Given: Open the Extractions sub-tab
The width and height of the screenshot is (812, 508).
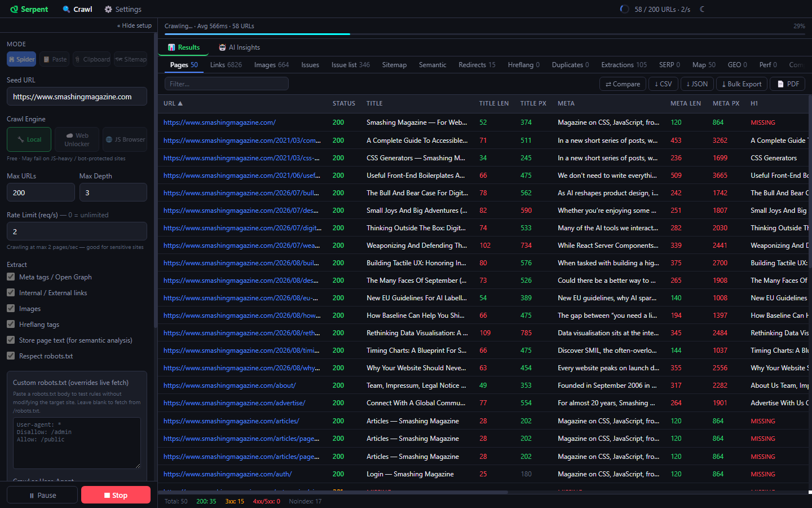Looking at the screenshot, I should (x=624, y=65).
